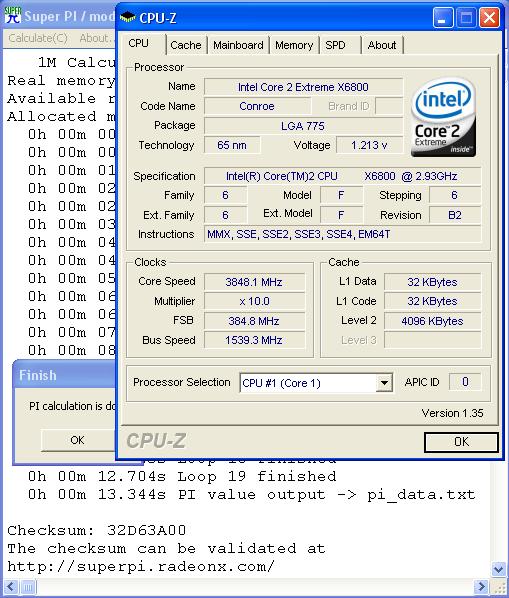Close the CPU-Z window
The image size is (509, 598).
pyautogui.click(x=490, y=18)
